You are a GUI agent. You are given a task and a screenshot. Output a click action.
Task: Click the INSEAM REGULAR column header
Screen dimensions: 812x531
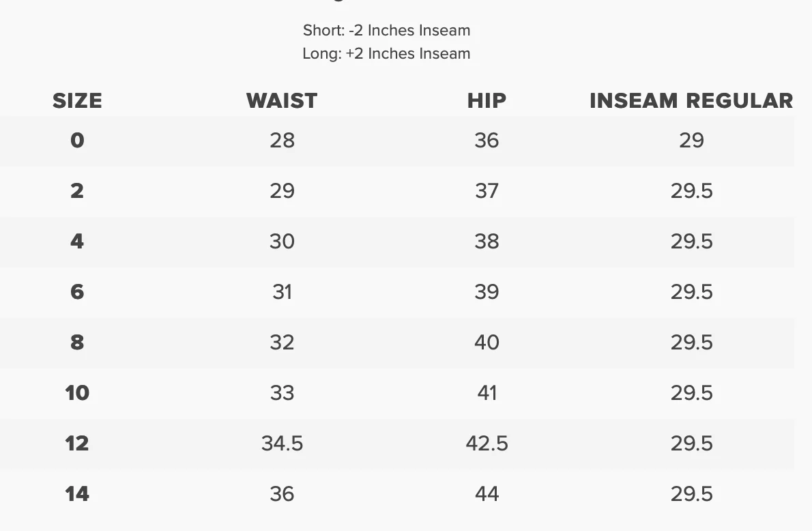pos(691,101)
